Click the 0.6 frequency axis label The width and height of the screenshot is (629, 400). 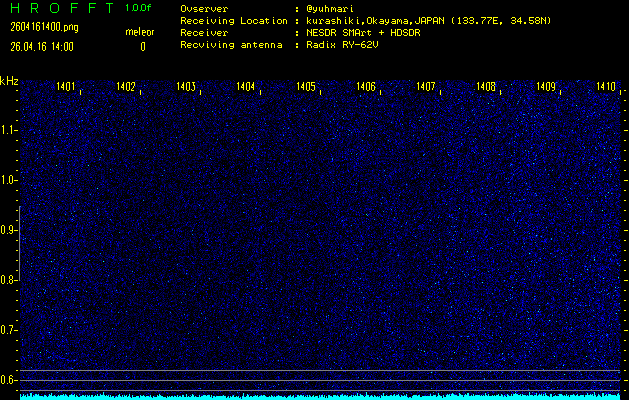point(9,379)
